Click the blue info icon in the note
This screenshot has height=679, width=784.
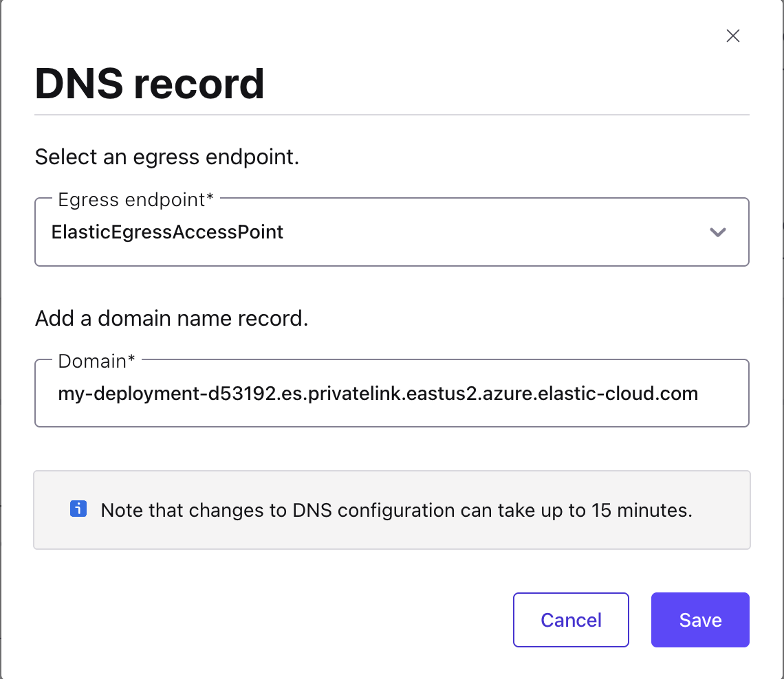(x=78, y=509)
